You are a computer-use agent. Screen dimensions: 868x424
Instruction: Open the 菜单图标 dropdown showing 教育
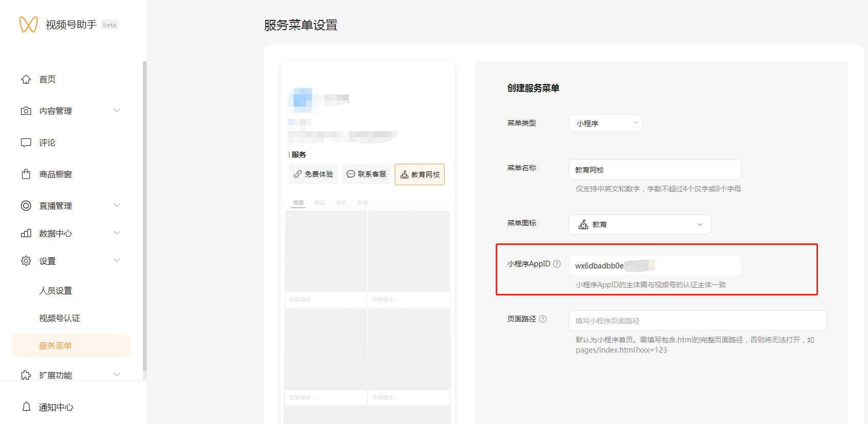(x=640, y=225)
